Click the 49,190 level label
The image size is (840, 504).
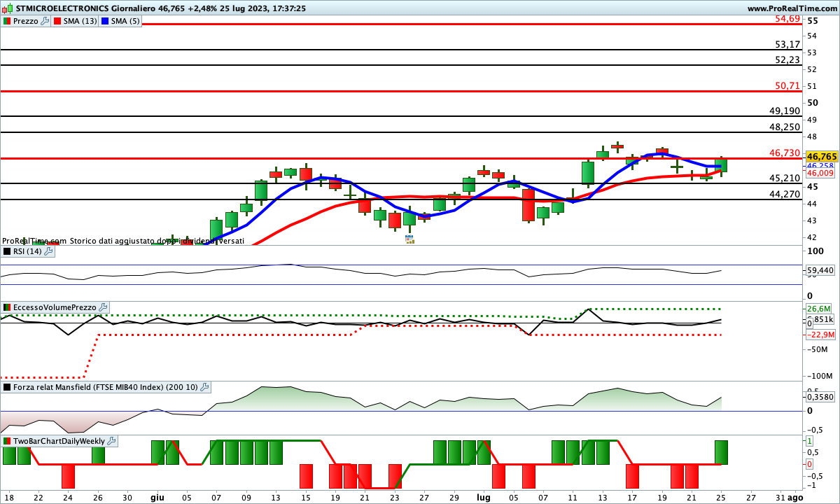click(x=785, y=111)
